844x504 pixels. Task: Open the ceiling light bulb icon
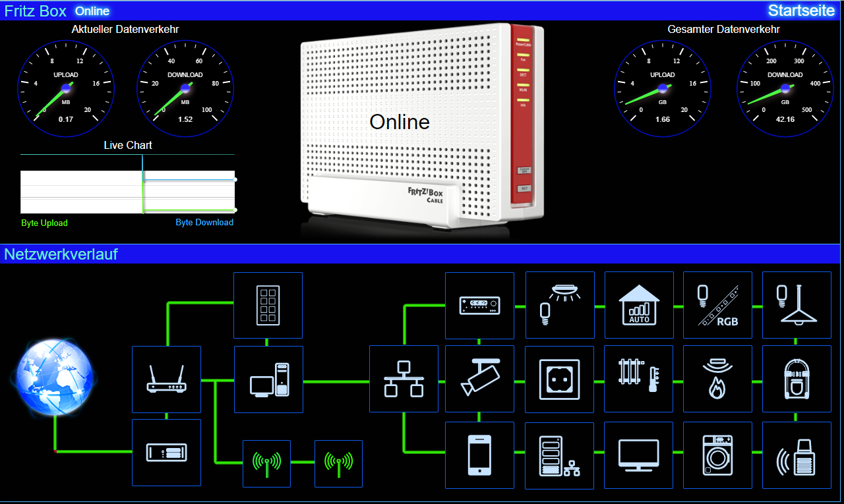pos(560,305)
